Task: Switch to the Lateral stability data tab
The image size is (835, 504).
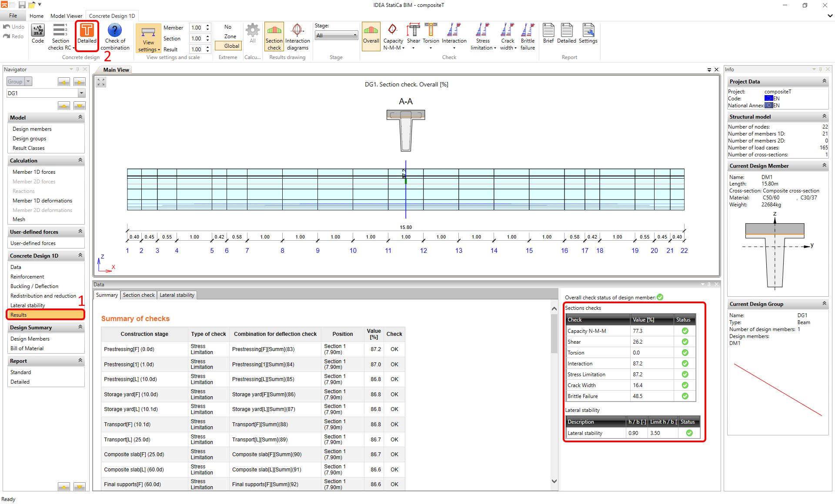Action: pos(177,295)
